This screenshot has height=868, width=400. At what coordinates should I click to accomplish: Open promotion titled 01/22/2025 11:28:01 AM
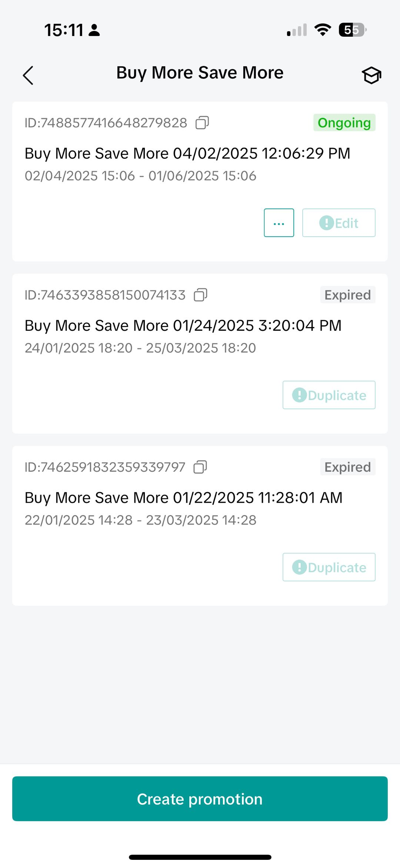coord(183,498)
